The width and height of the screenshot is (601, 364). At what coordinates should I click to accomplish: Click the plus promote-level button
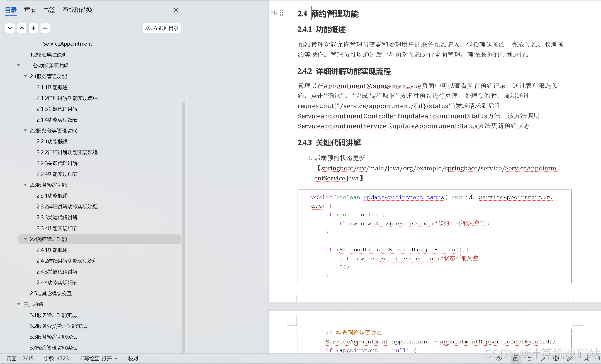coord(33,28)
